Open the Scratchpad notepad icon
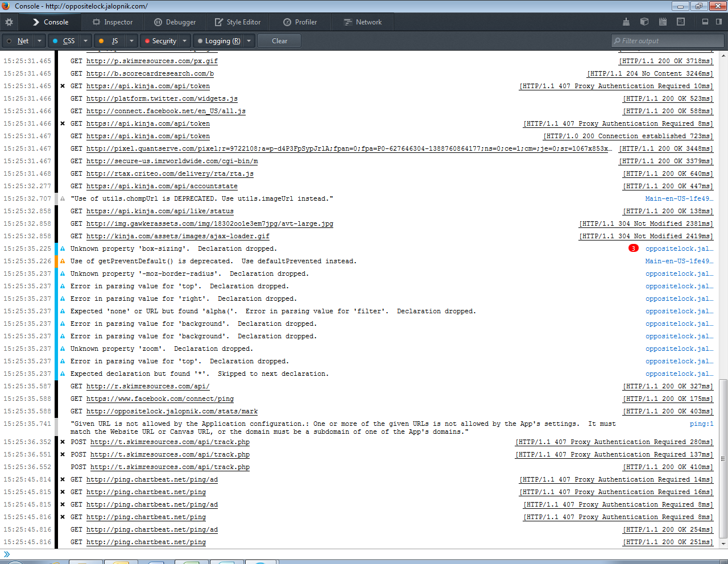 point(663,22)
